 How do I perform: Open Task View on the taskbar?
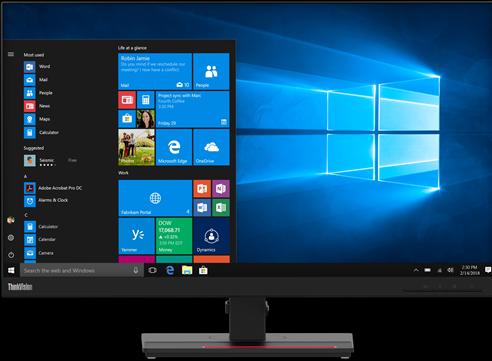[153, 270]
